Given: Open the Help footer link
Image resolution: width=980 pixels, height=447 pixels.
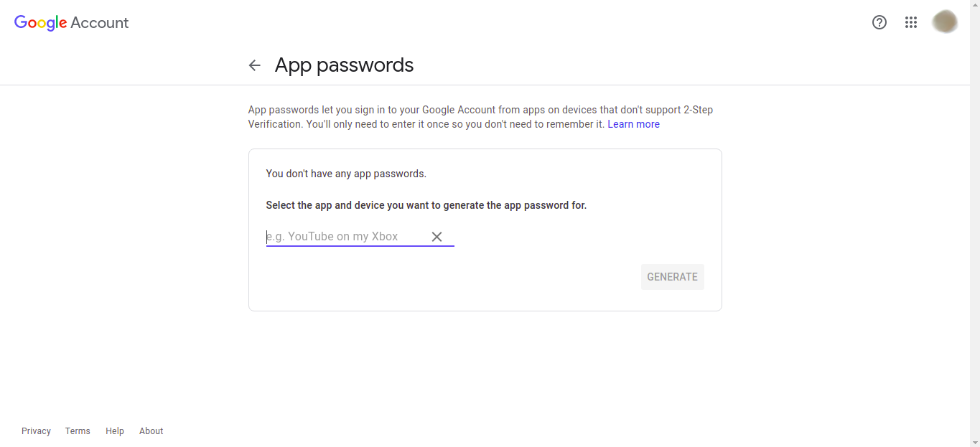Looking at the screenshot, I should 114,430.
